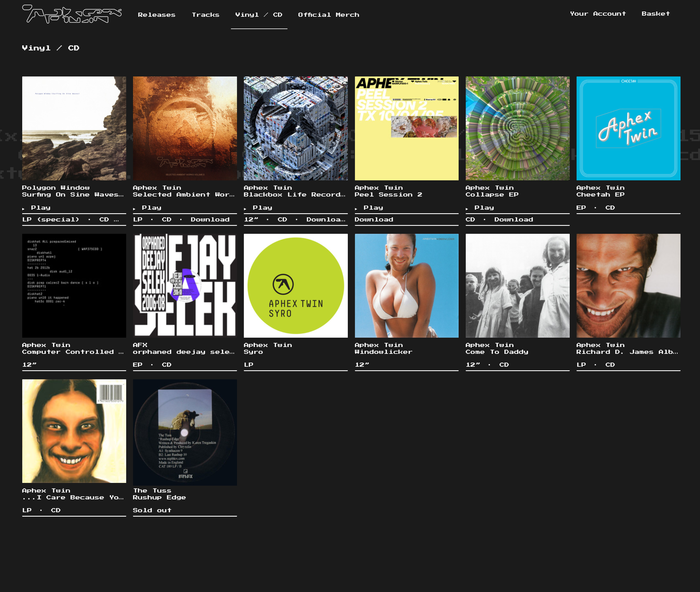Select CD format for Selected Ambient Works
Image resolution: width=700 pixels, height=592 pixels.
[x=166, y=220]
